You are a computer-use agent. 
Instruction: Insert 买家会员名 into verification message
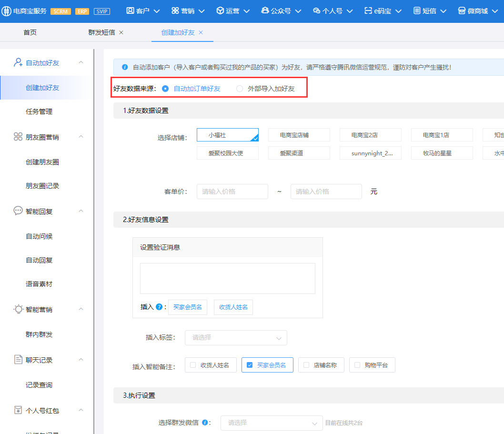pos(188,307)
